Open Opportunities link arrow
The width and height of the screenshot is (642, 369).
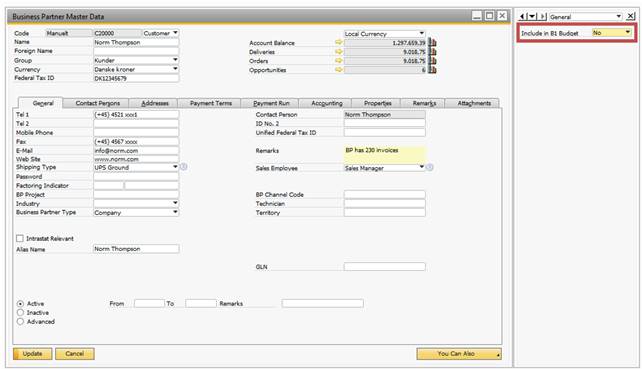[338, 70]
